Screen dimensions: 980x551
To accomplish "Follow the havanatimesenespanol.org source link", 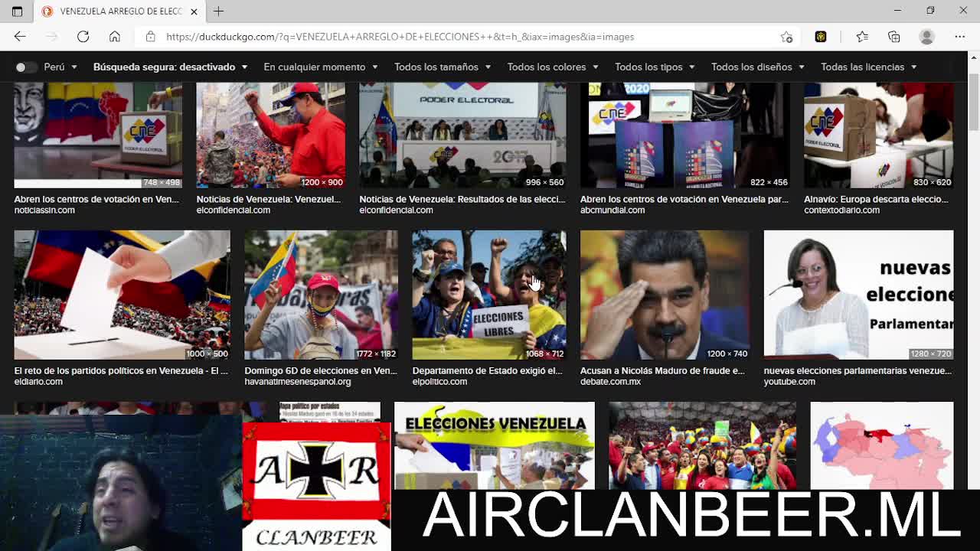I will tap(298, 382).
